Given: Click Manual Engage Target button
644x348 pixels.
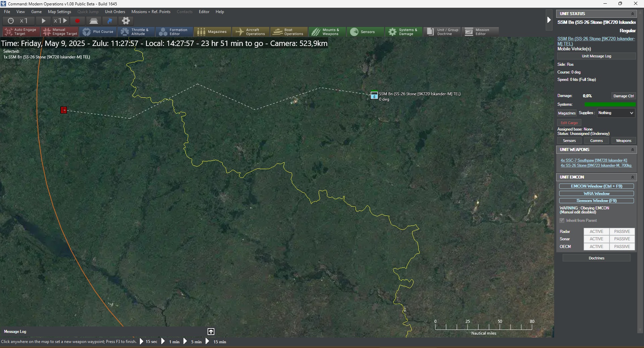Looking at the screenshot, I should tap(60, 32).
